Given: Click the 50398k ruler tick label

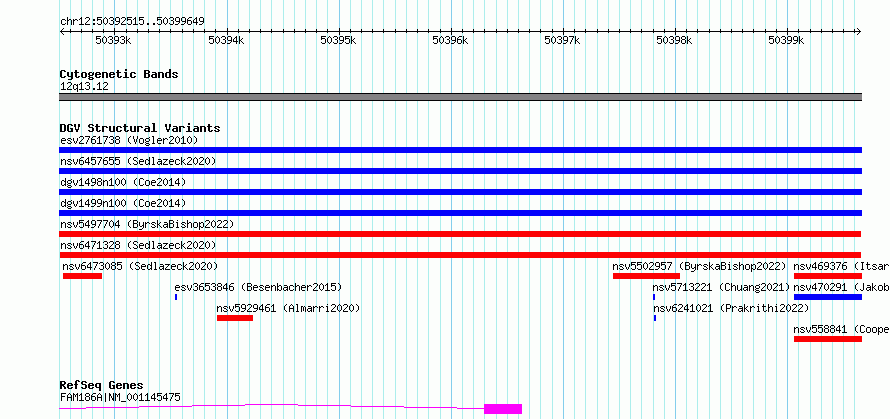Looking at the screenshot, I should coord(674,40).
